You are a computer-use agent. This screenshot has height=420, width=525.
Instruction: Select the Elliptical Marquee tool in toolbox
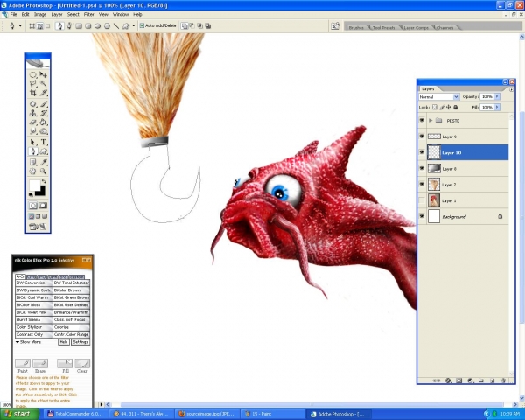33,74
